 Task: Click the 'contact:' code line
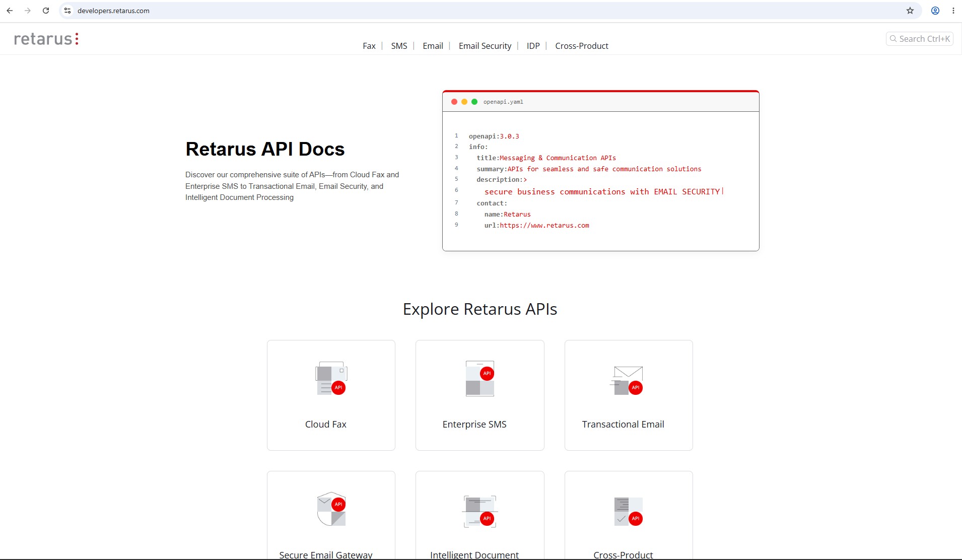492,203
